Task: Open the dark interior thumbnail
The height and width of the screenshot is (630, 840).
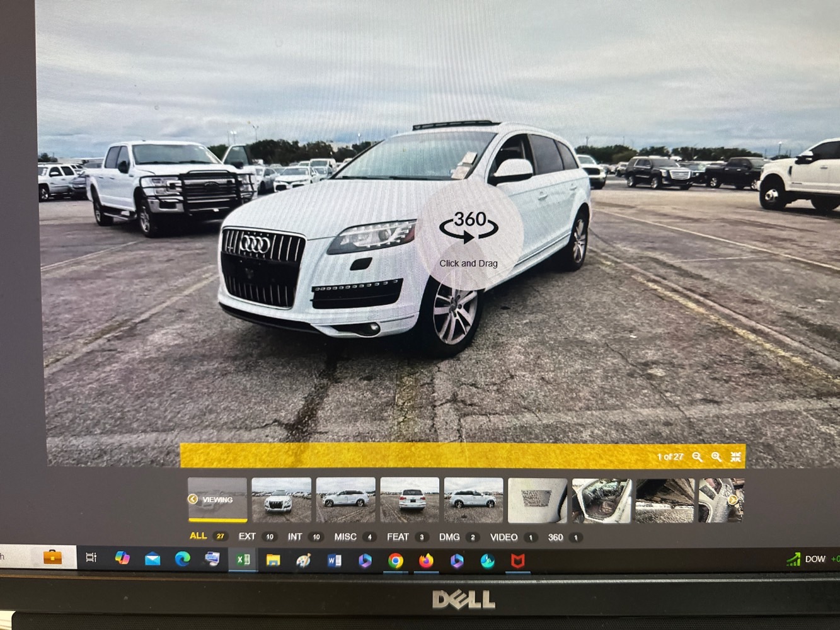Action: tap(665, 500)
